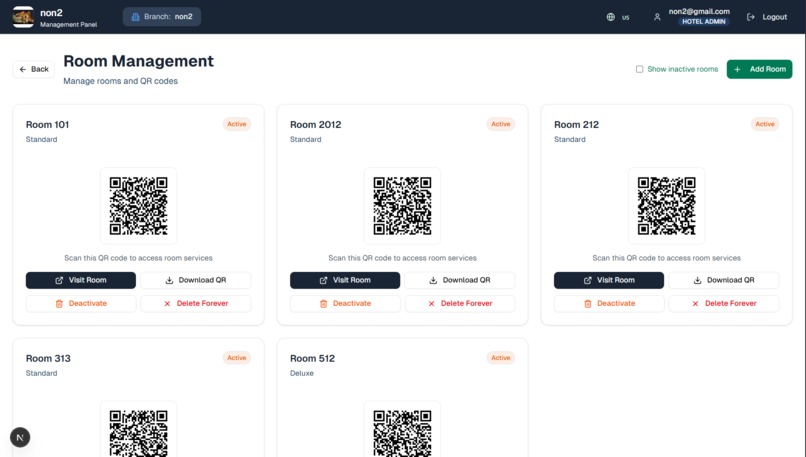Click the Active badge on Room 101

[236, 124]
